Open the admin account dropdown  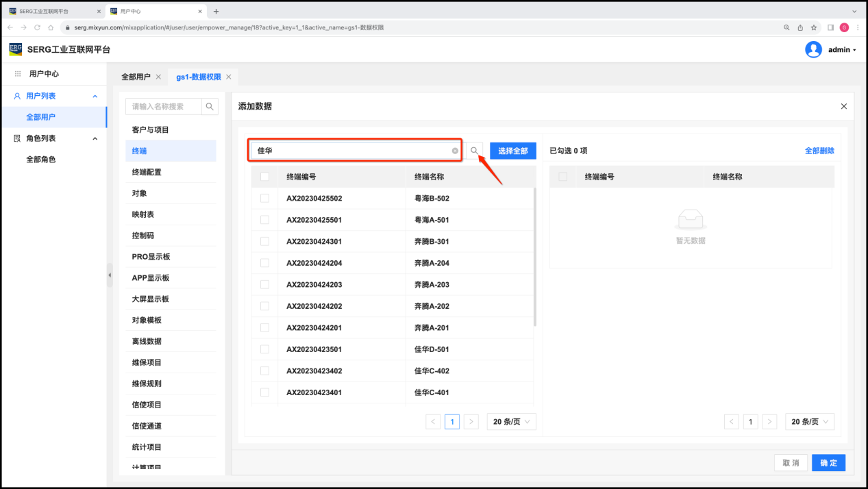pyautogui.click(x=842, y=50)
